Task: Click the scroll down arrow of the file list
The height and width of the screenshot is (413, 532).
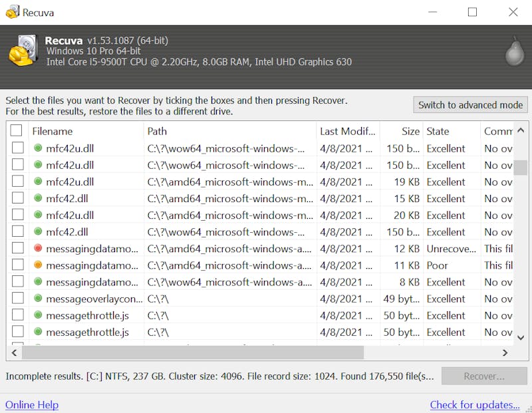Action: coord(521,338)
